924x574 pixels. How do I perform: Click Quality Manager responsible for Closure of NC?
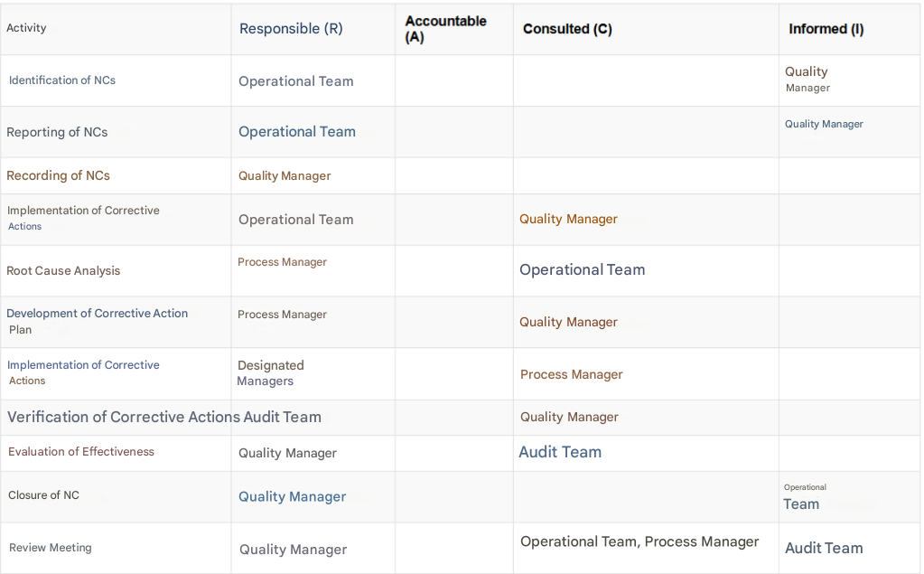pos(293,497)
